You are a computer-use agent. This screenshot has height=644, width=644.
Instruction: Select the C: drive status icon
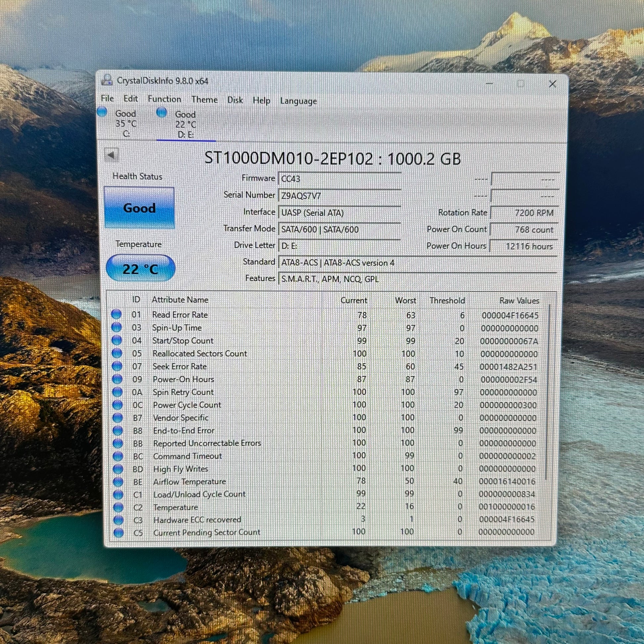coord(102,112)
